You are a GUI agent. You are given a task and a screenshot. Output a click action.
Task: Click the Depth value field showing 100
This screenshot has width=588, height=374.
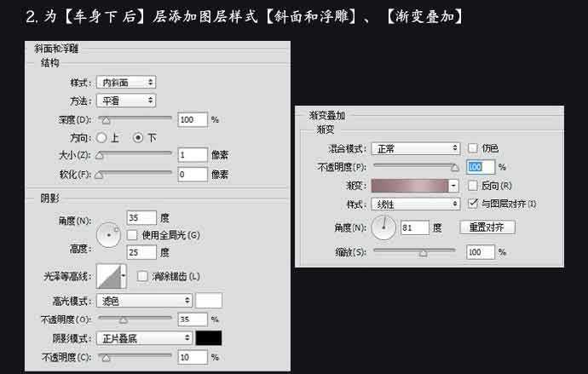click(193, 119)
